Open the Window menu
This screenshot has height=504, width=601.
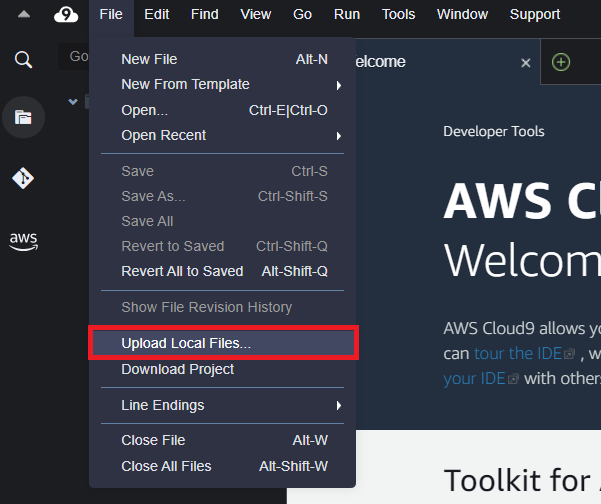click(x=462, y=15)
